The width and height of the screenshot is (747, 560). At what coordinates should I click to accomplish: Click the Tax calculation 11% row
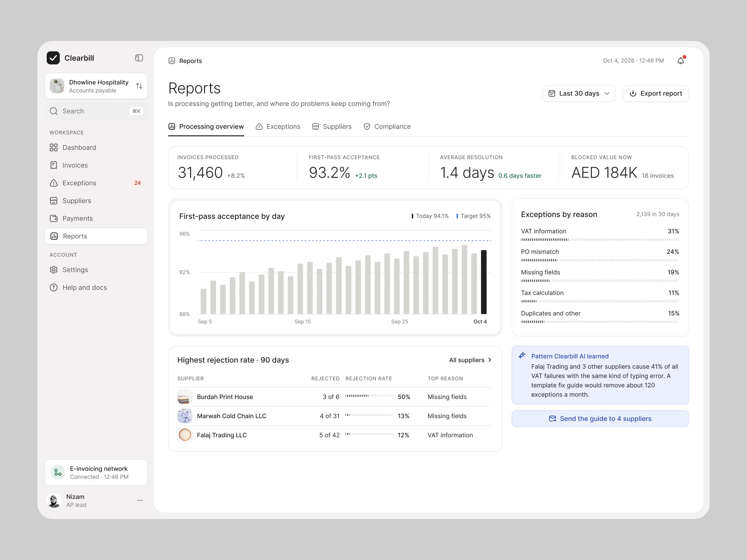pos(600,297)
